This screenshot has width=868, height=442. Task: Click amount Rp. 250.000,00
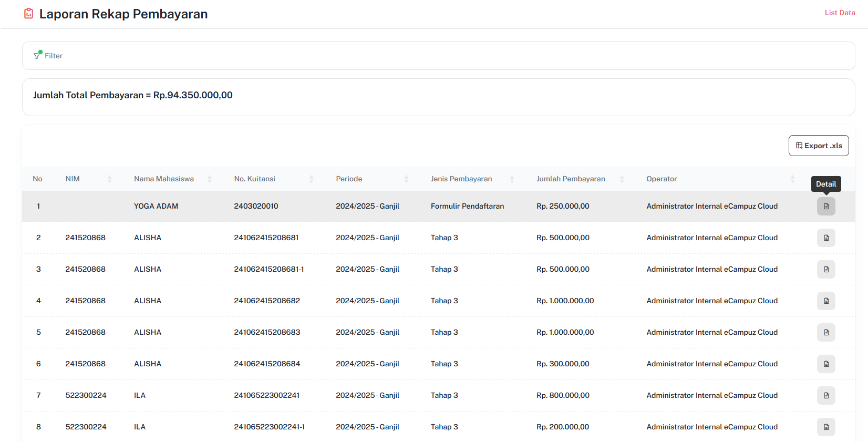(x=563, y=206)
